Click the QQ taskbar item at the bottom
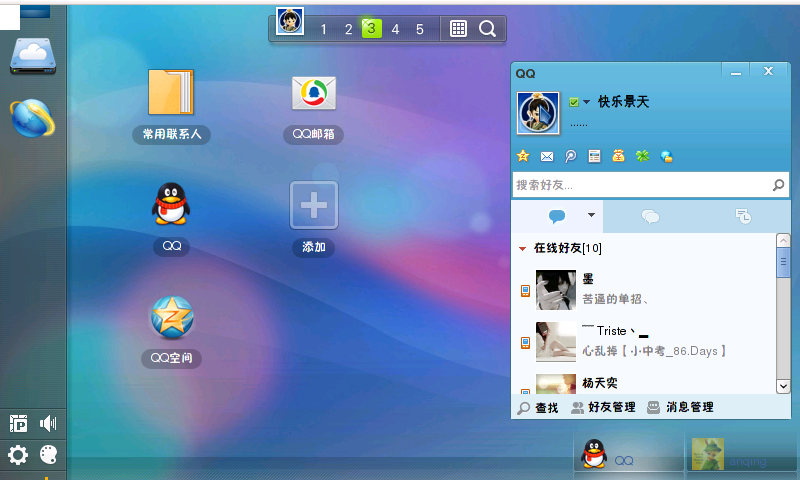The width and height of the screenshot is (800, 480). pos(629,452)
